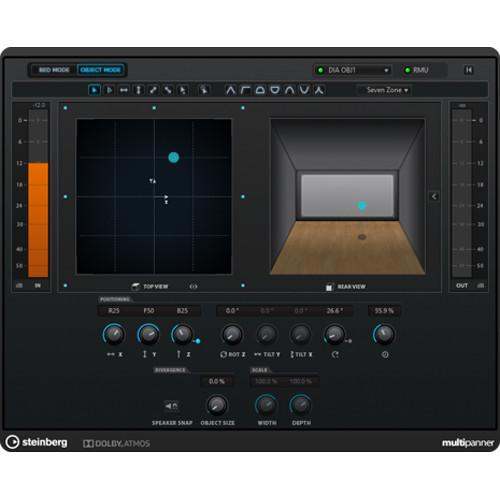Click the input level meter

point(38,194)
